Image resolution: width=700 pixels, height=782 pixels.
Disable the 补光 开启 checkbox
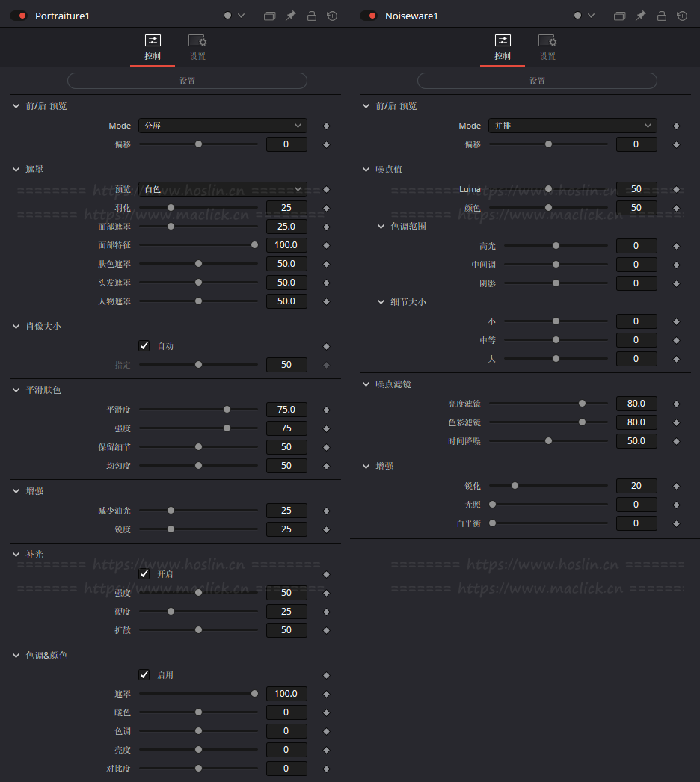(144, 574)
